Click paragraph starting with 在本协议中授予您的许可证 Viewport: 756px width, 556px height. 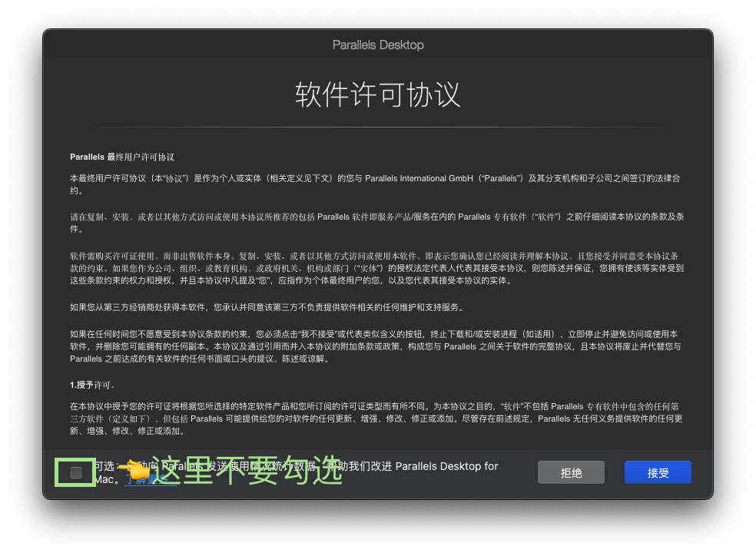pos(376,419)
